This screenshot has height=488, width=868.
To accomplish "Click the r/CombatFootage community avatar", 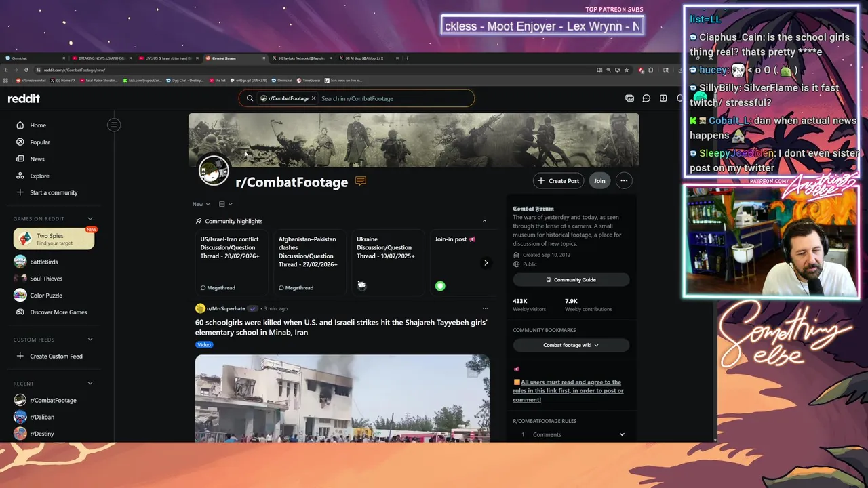I will [x=214, y=171].
